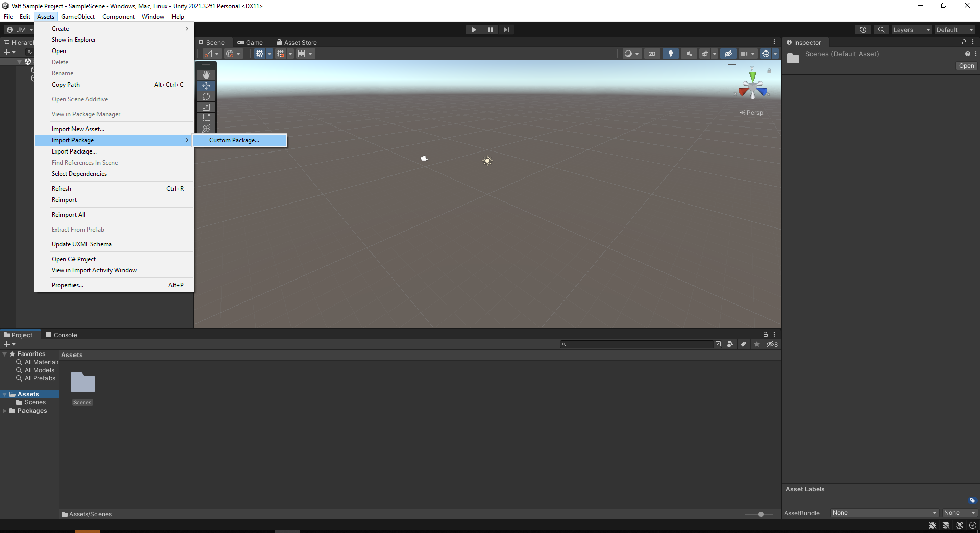Choose Custom Package from the submenu

coord(234,140)
